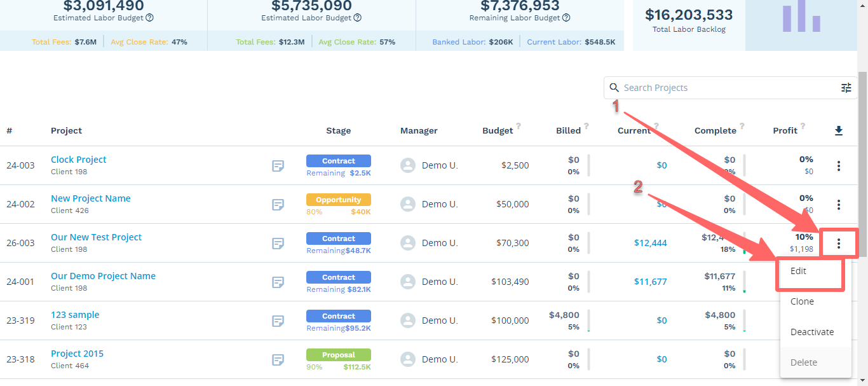Click Contract stage badge for 123 sample
This screenshot has width=868, height=386.
coord(339,316)
